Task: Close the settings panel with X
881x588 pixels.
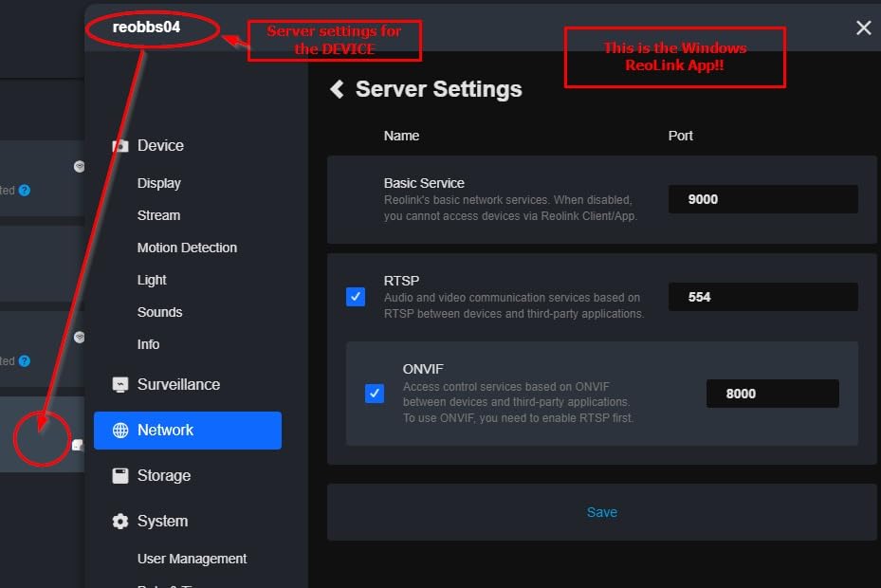Action: [x=864, y=28]
